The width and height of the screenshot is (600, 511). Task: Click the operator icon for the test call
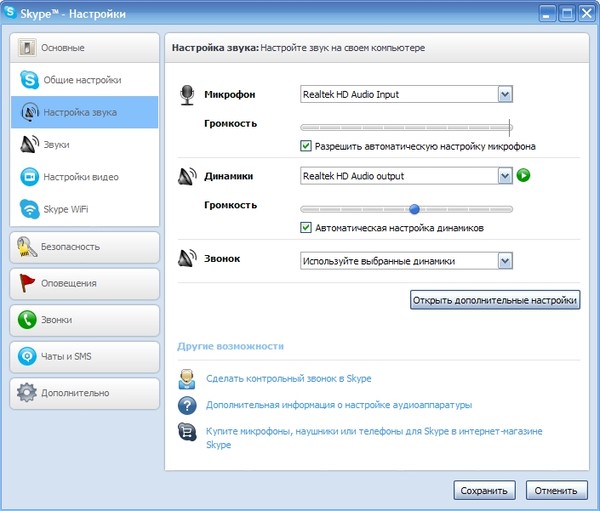[x=187, y=379]
